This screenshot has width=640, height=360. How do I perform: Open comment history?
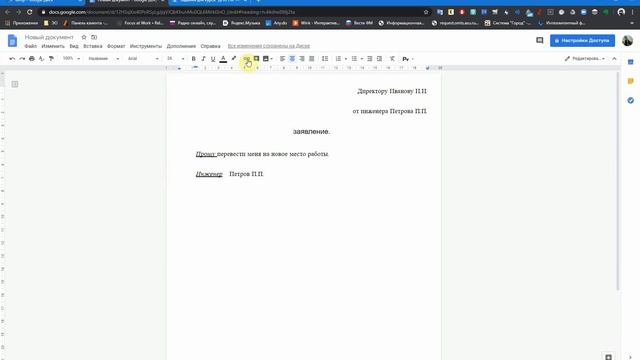click(540, 40)
